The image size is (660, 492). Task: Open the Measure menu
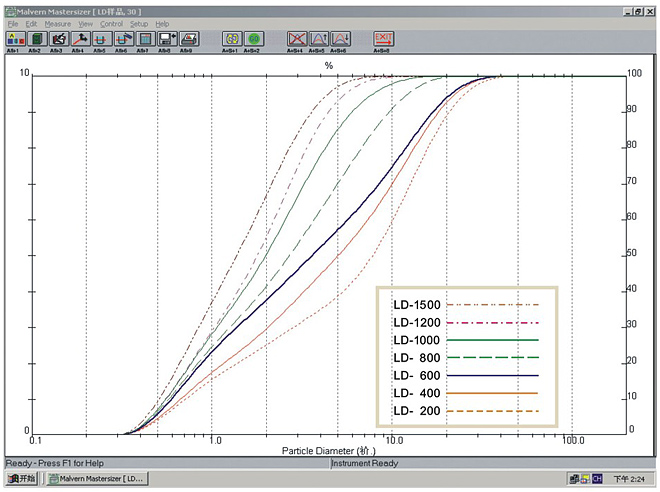(x=58, y=23)
